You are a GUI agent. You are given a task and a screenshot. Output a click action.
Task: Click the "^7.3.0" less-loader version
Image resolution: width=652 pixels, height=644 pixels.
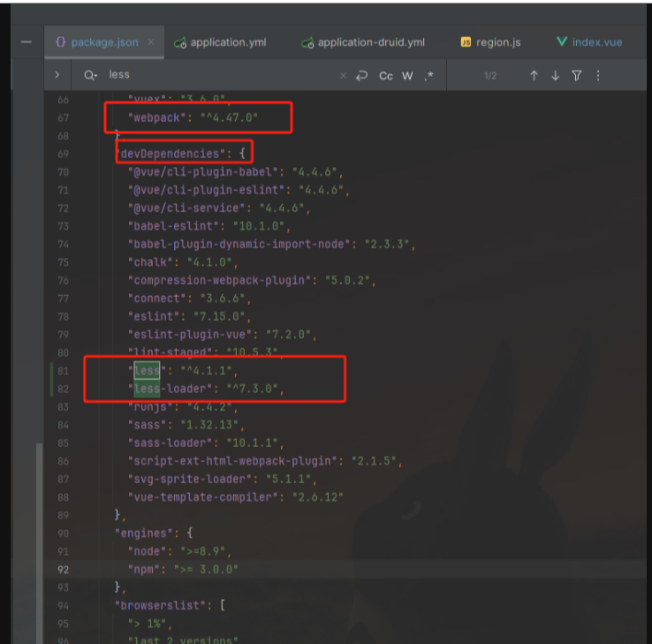click(x=253, y=390)
